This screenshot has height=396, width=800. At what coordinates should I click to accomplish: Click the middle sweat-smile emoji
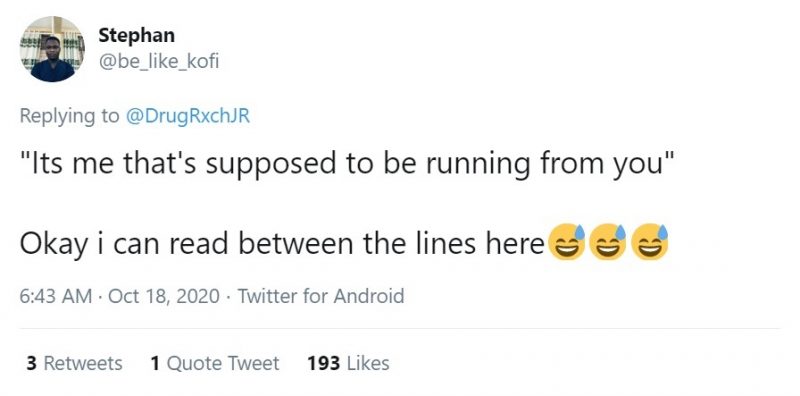tap(608, 242)
